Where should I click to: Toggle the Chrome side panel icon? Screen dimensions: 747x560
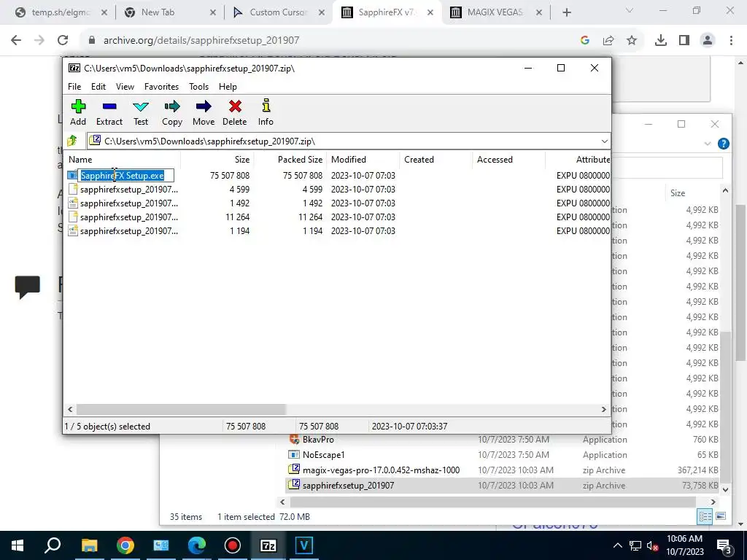click(x=684, y=41)
